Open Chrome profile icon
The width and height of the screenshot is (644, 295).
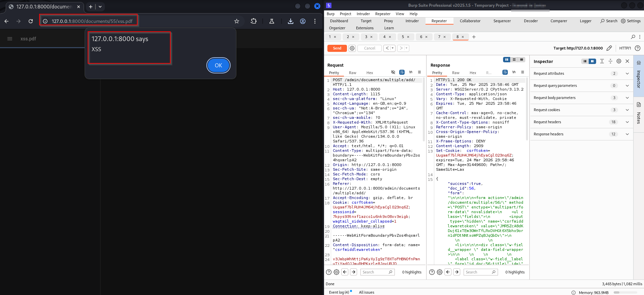tap(303, 21)
